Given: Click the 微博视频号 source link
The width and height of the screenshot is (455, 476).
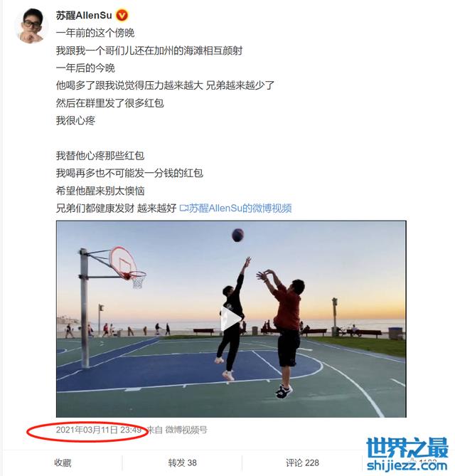Looking at the screenshot, I should point(186,430).
